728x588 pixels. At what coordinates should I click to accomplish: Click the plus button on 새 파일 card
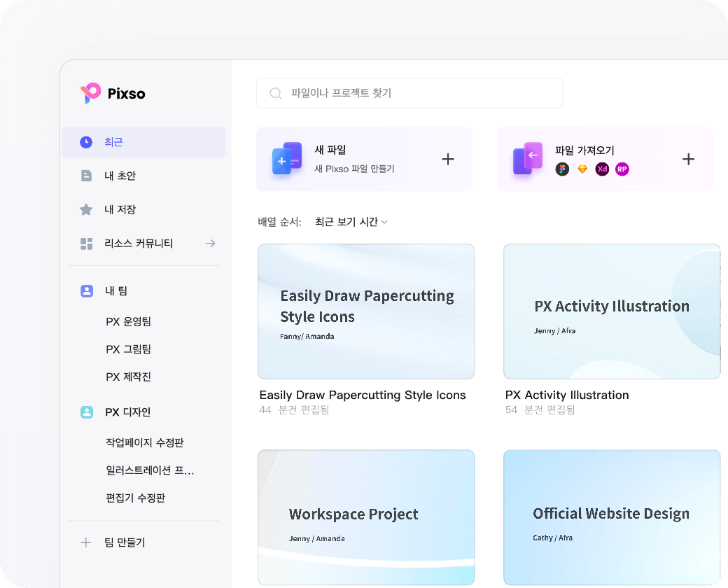[448, 160]
